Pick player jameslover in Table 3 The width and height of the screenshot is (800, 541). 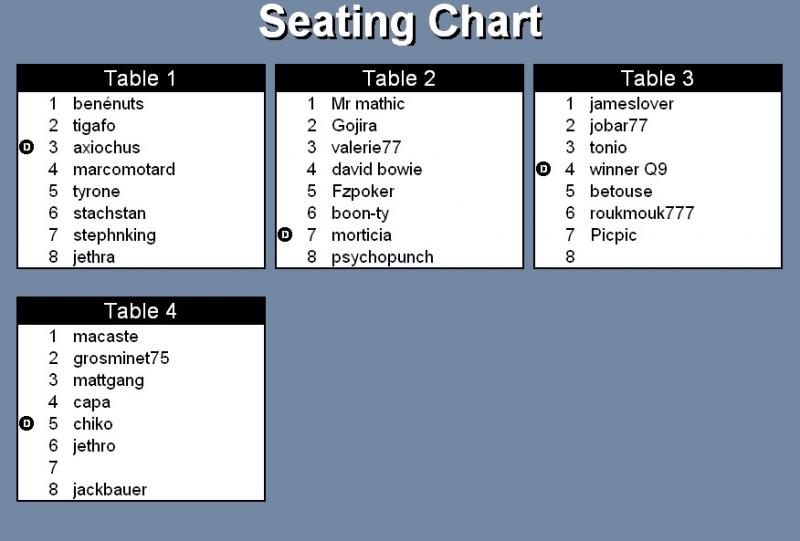point(632,104)
